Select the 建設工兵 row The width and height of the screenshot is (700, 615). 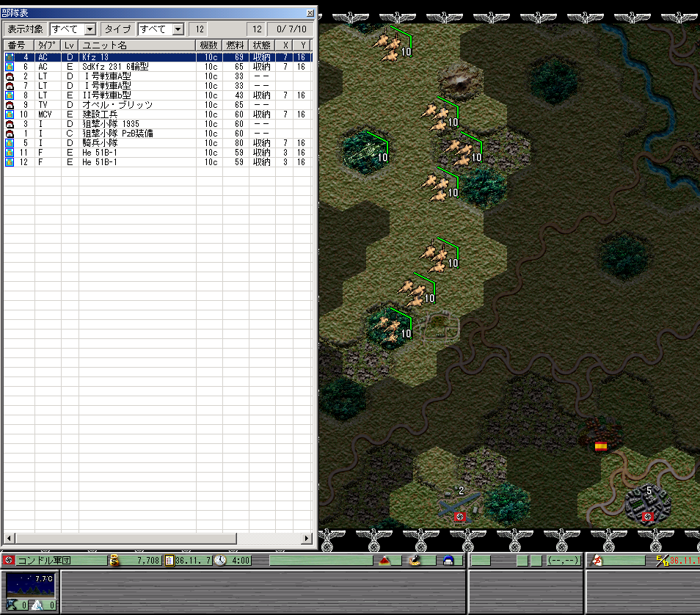click(158, 114)
